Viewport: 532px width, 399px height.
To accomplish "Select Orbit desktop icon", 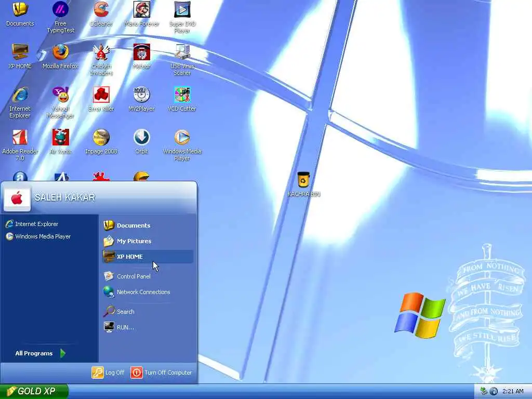I will pyautogui.click(x=141, y=141).
